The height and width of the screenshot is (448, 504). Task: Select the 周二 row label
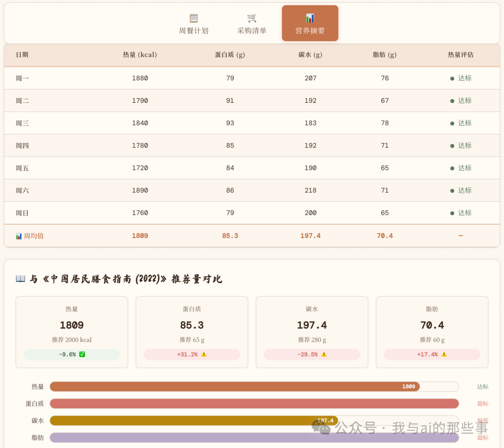[22, 101]
